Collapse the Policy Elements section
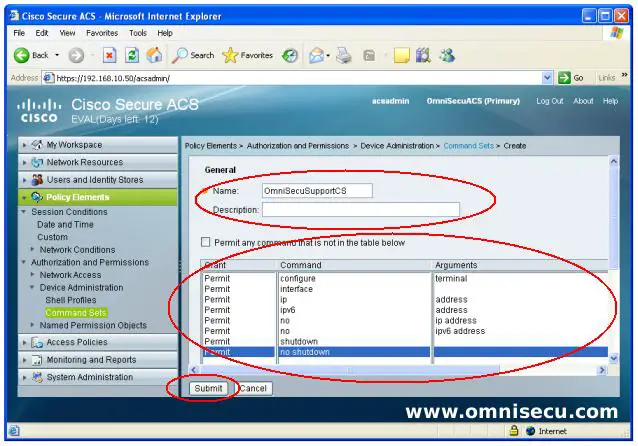This screenshot has width=638, height=446. coord(24,197)
